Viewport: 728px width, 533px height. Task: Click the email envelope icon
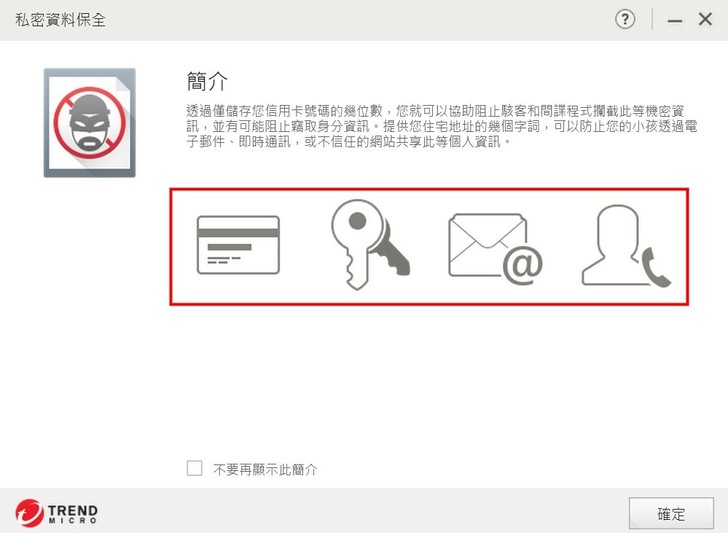pos(495,249)
